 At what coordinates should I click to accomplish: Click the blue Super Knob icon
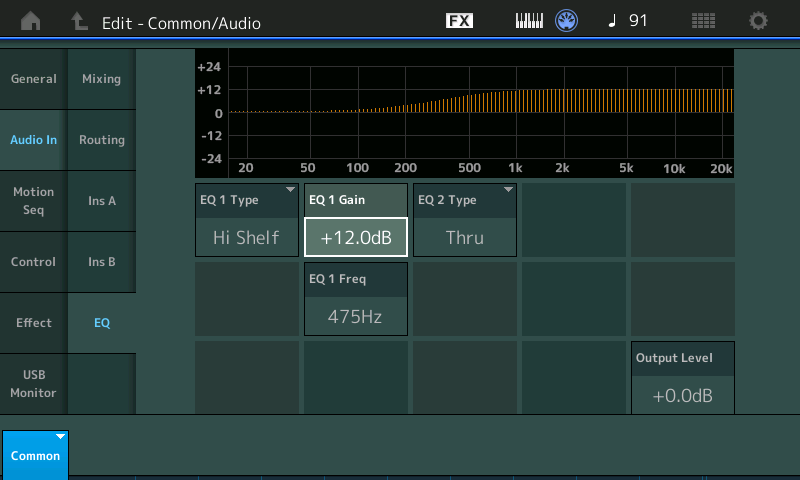tap(568, 21)
